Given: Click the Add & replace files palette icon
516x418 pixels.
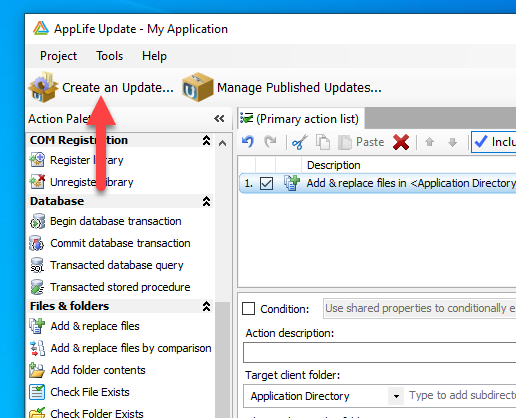Looking at the screenshot, I should tap(37, 326).
